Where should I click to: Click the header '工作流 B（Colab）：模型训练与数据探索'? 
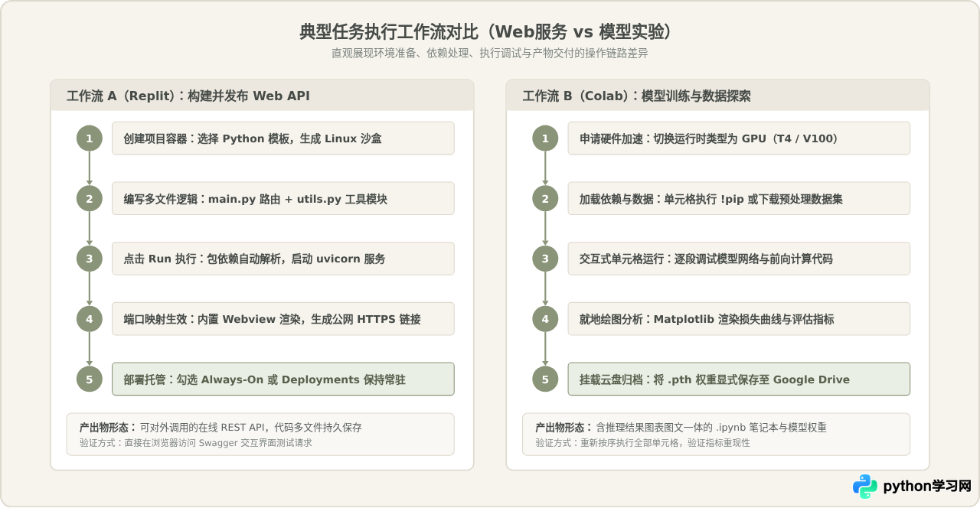point(636,96)
